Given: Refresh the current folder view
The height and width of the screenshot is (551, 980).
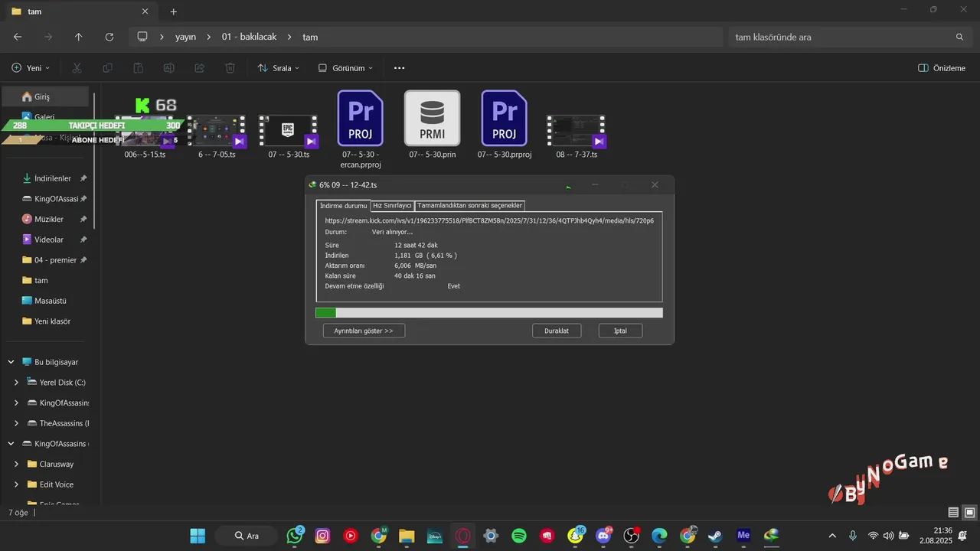Looking at the screenshot, I should (x=109, y=37).
